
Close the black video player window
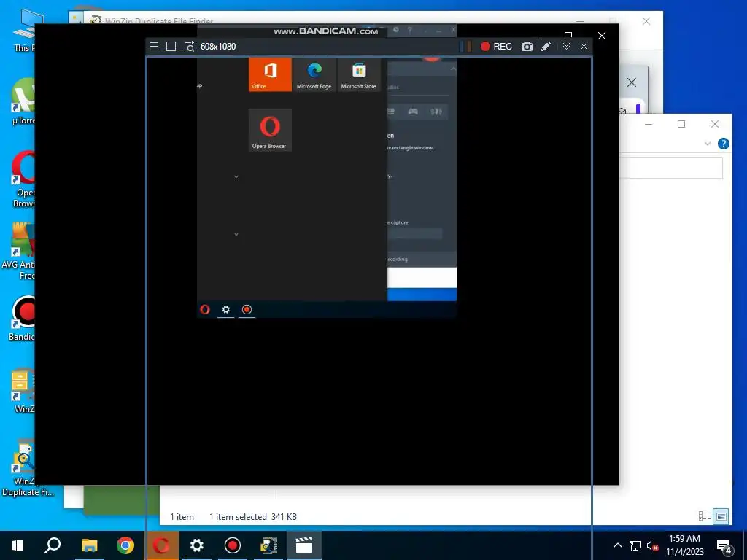click(x=602, y=36)
